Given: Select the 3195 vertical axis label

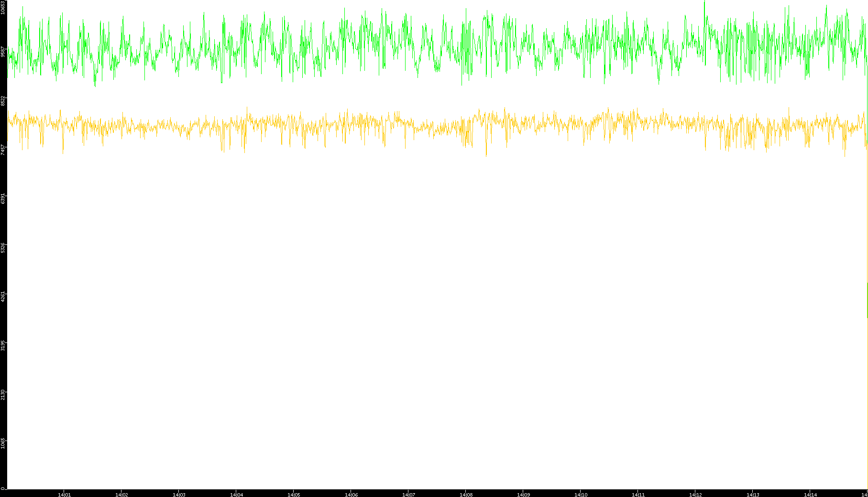Looking at the screenshot, I should (3, 345).
